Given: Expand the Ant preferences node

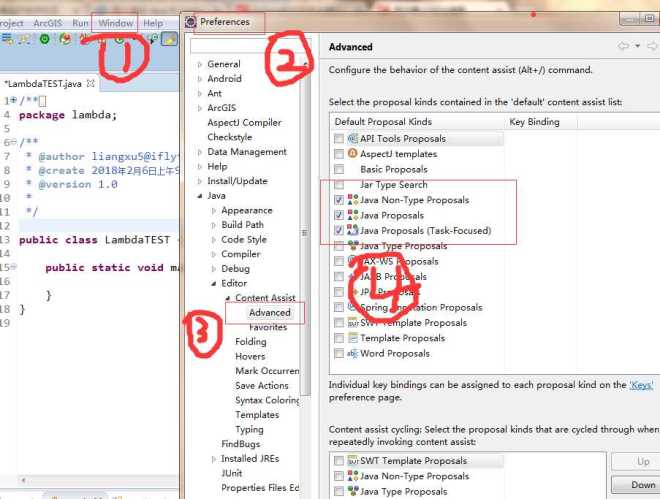Looking at the screenshot, I should [x=200, y=93].
